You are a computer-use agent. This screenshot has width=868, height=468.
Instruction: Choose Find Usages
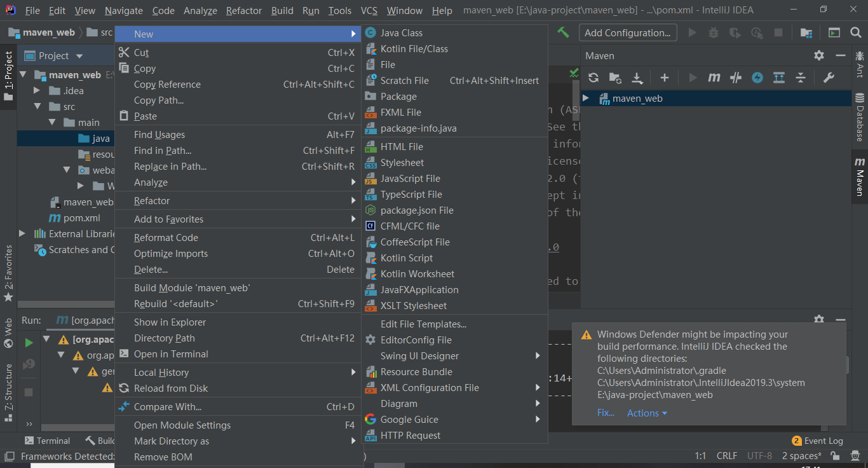238,135
